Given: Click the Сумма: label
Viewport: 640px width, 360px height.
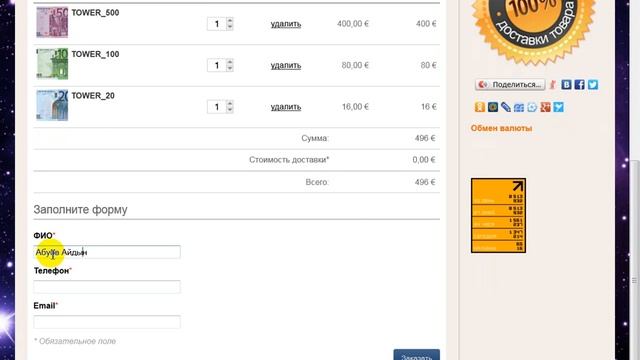Looking at the screenshot, I should pos(315,138).
